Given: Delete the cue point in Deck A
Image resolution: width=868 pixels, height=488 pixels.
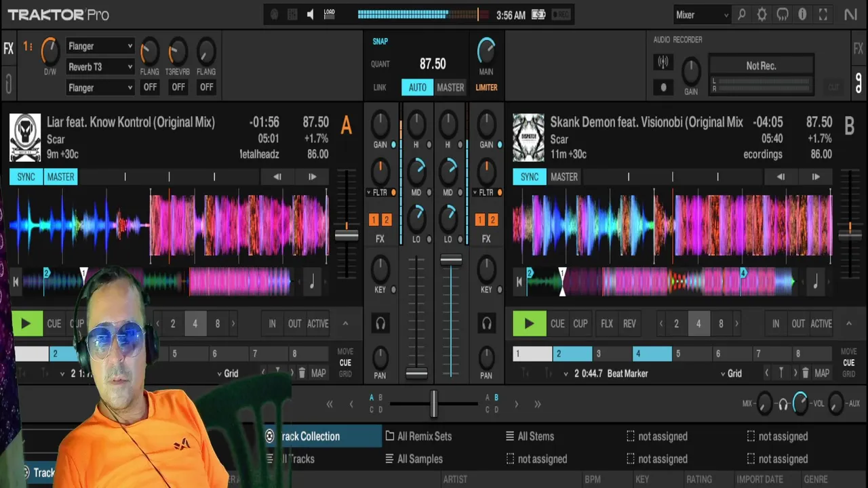Looking at the screenshot, I should pyautogui.click(x=302, y=373).
